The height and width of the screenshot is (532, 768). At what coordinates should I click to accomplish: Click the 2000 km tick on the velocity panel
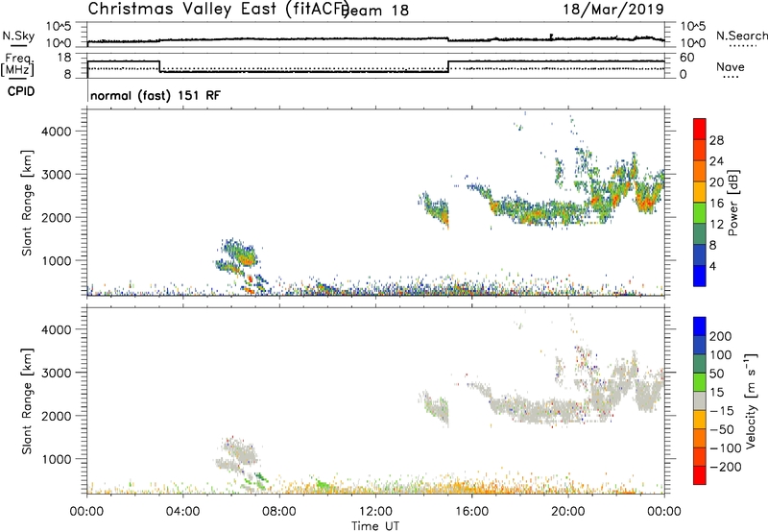click(57, 416)
